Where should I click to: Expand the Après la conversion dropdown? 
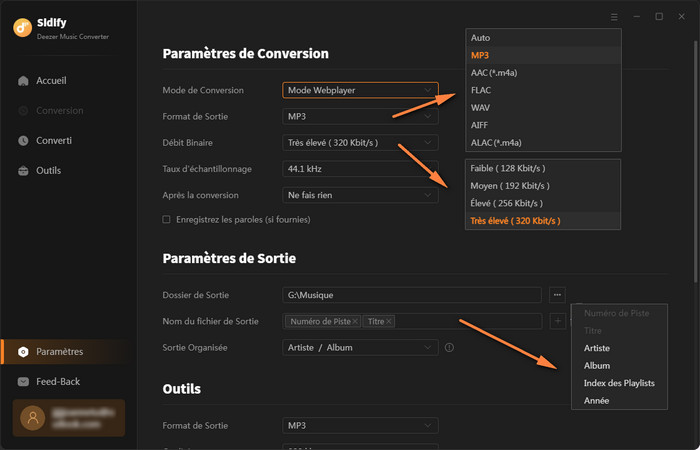coord(360,195)
